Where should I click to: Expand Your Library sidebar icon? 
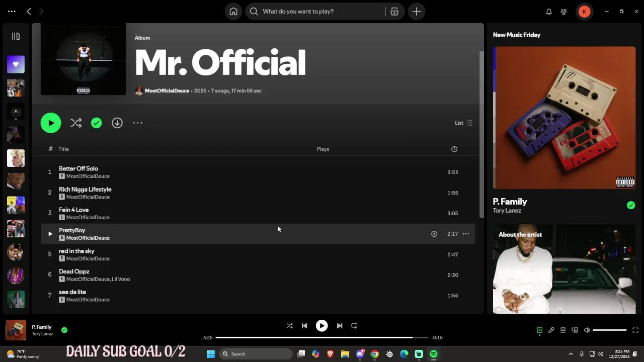coord(16,36)
